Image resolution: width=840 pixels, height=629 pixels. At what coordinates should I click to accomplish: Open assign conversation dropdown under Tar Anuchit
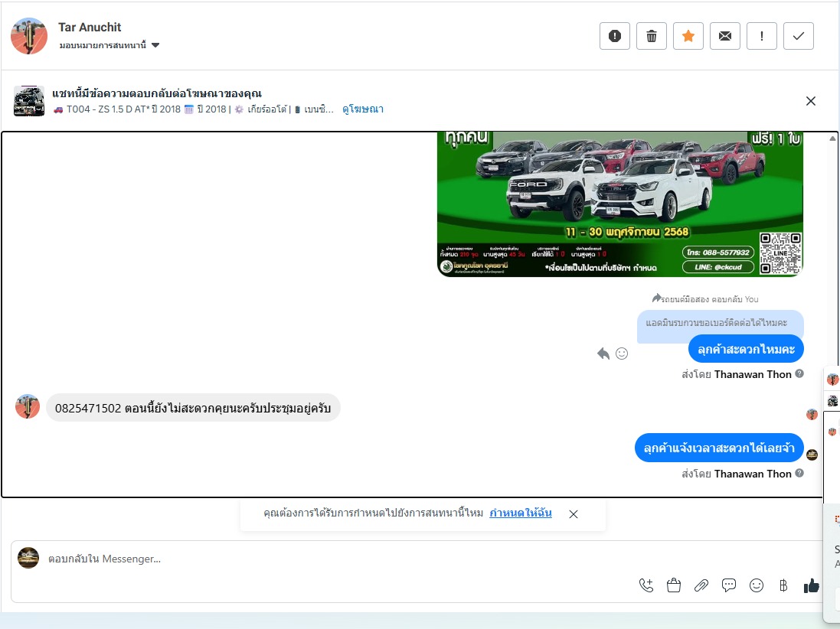(x=109, y=45)
